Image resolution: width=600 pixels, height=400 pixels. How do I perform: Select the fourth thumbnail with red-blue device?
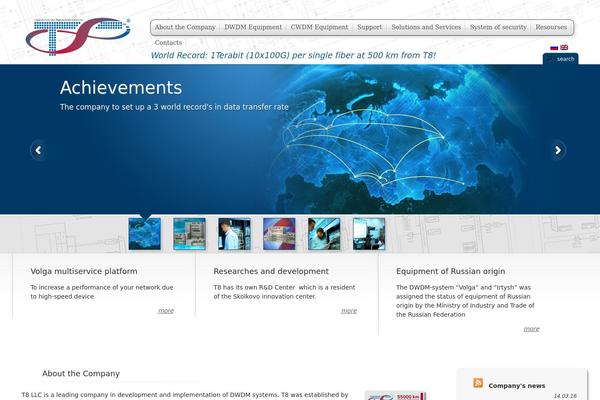pos(279,234)
